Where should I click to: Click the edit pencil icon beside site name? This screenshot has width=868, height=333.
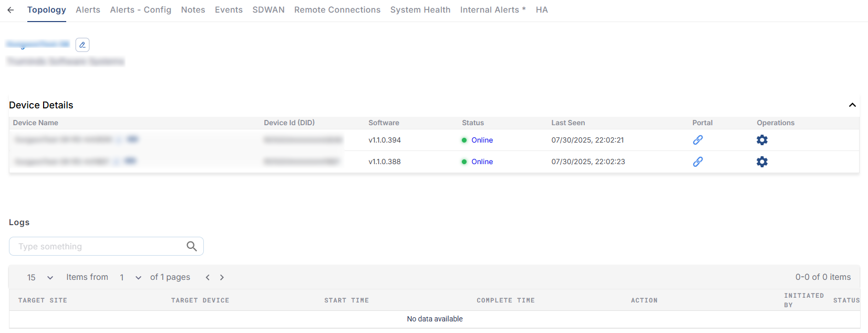[82, 45]
